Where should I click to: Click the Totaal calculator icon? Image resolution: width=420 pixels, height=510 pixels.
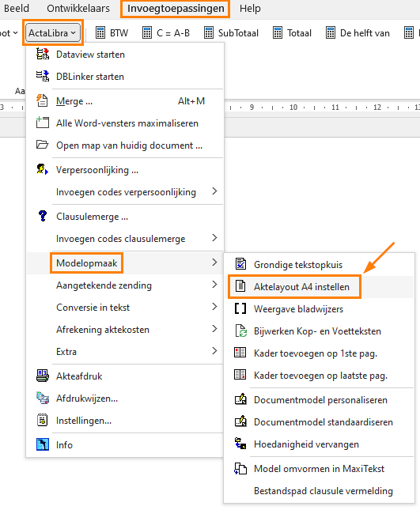(278, 33)
